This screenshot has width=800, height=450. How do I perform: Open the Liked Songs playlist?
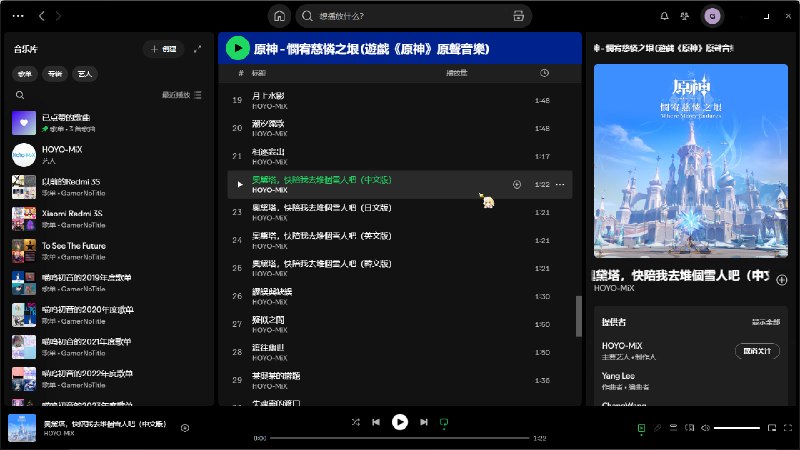(x=108, y=123)
